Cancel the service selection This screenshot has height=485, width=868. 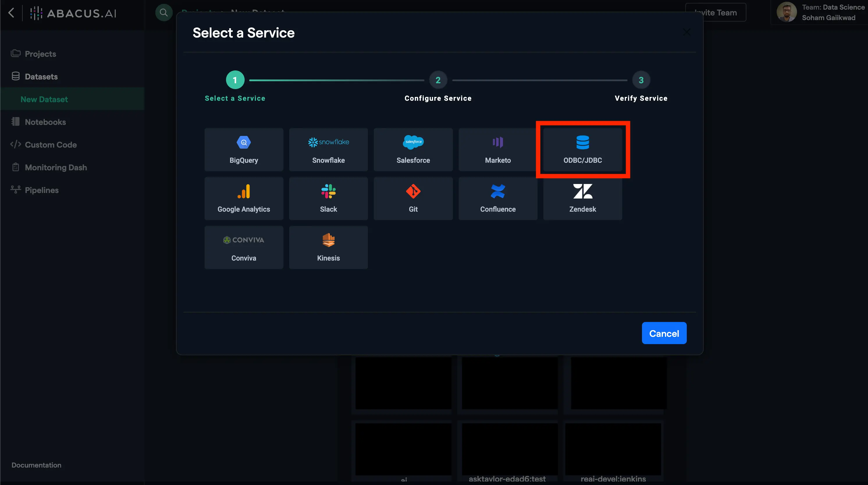[664, 333]
